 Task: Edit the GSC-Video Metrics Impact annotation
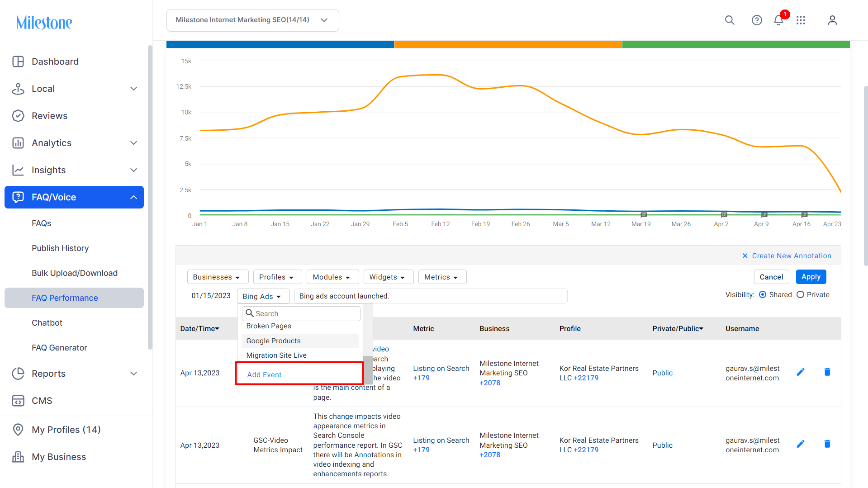tap(801, 444)
